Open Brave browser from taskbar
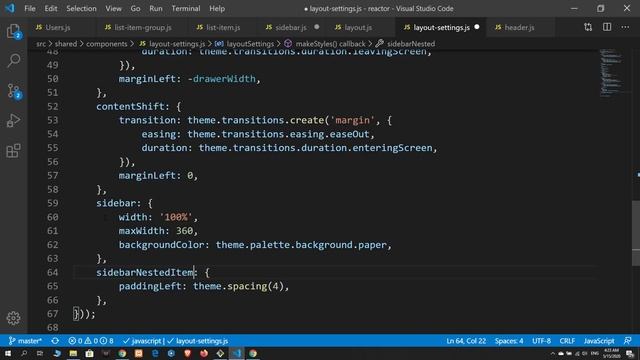 click(x=187, y=353)
